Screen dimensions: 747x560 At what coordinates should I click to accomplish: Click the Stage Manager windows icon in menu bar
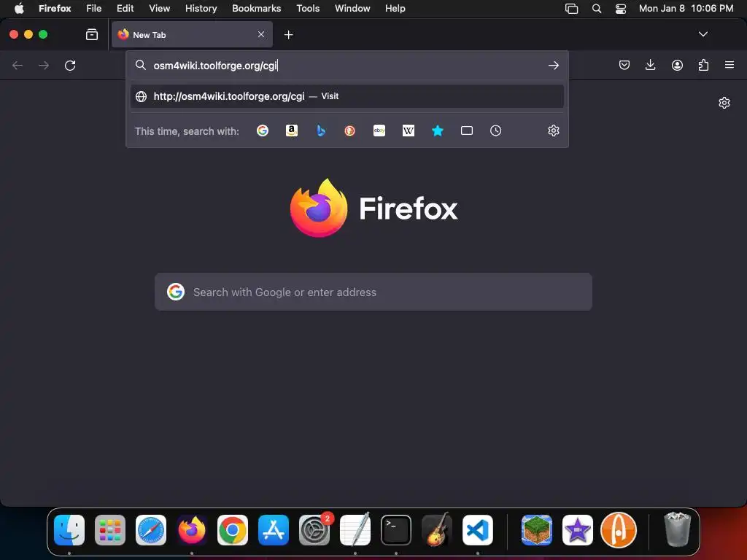(571, 8)
